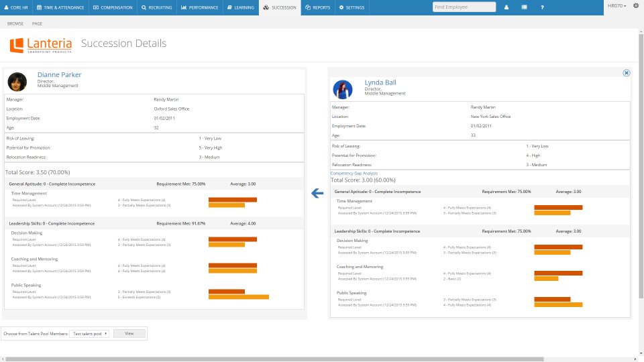Click Dianne Parker's profile photo
This screenshot has width=644, height=362.
(x=17, y=82)
